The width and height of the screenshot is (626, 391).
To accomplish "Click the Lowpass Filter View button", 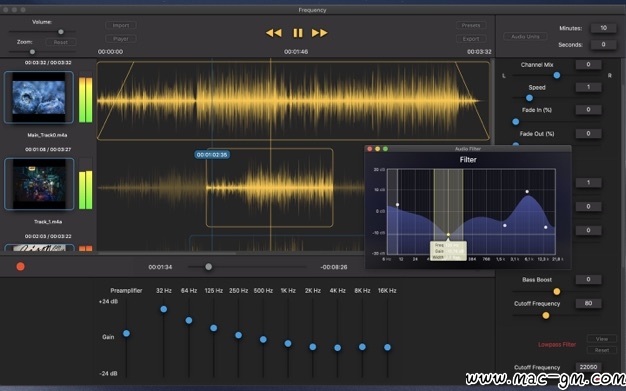I will pos(602,339).
